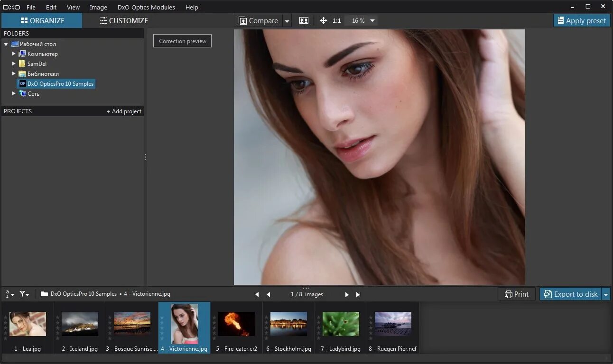
Task: Select the SamDel folder
Action: tap(32, 64)
